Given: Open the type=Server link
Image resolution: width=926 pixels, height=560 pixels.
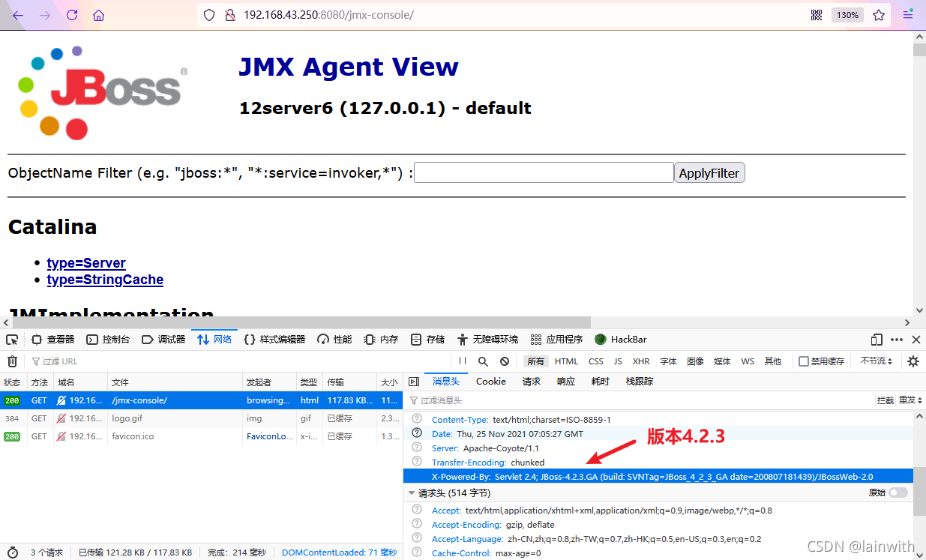Looking at the screenshot, I should coord(86,263).
